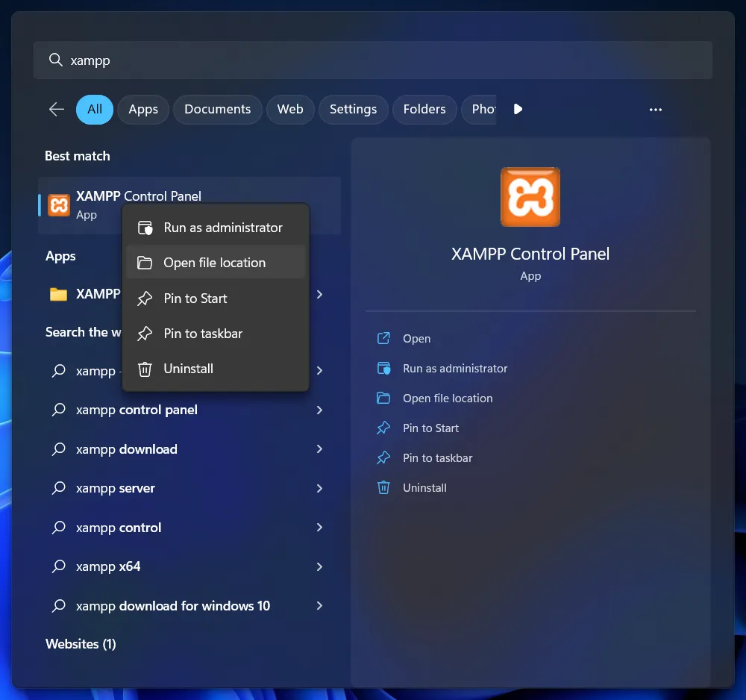
Task: Click the Websites (1) section heading
Action: 81,644
